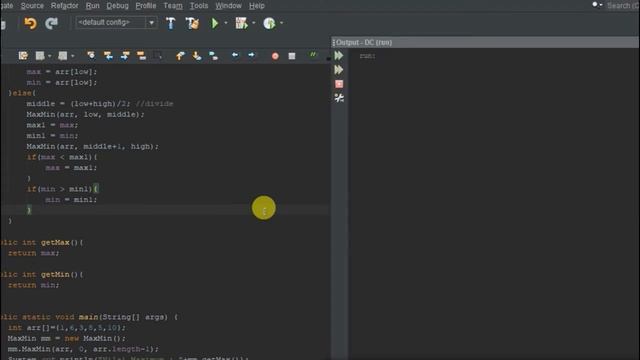Open Source menu

click(x=32, y=6)
